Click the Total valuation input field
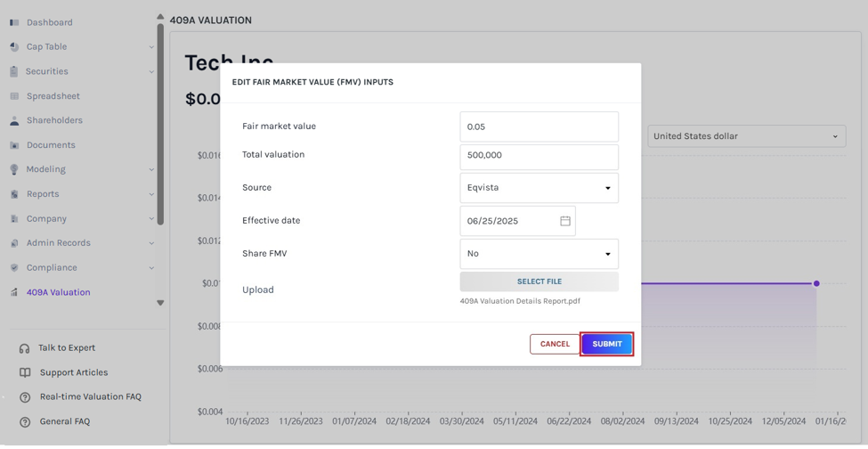This screenshot has width=868, height=449. [x=539, y=157]
